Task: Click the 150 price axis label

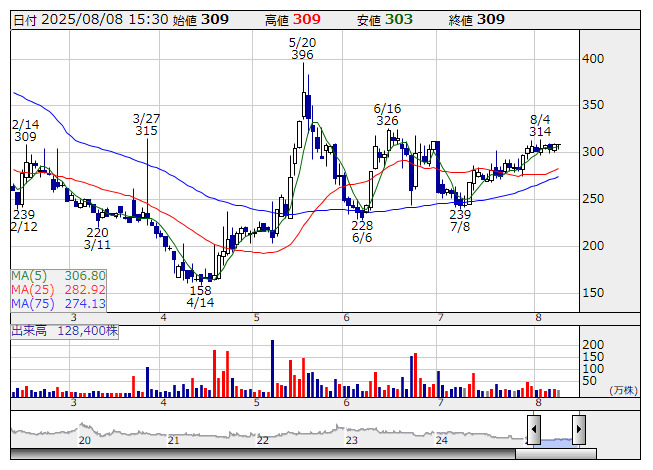Action: [x=593, y=293]
